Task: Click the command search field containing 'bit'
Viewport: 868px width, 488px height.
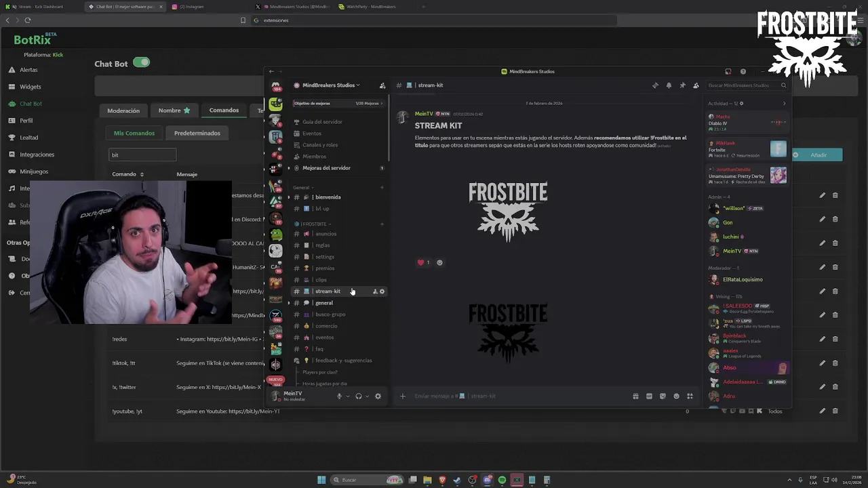Action: pos(142,155)
